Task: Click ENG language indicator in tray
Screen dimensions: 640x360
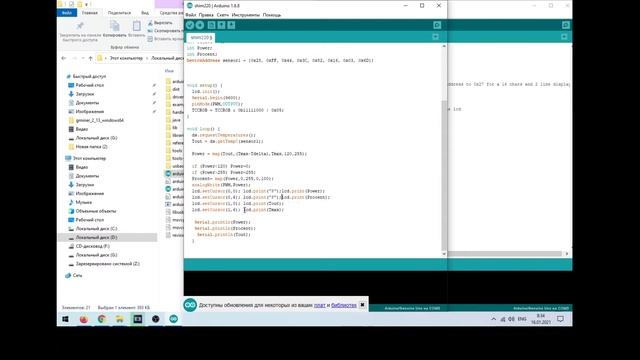Action: click(x=522, y=319)
